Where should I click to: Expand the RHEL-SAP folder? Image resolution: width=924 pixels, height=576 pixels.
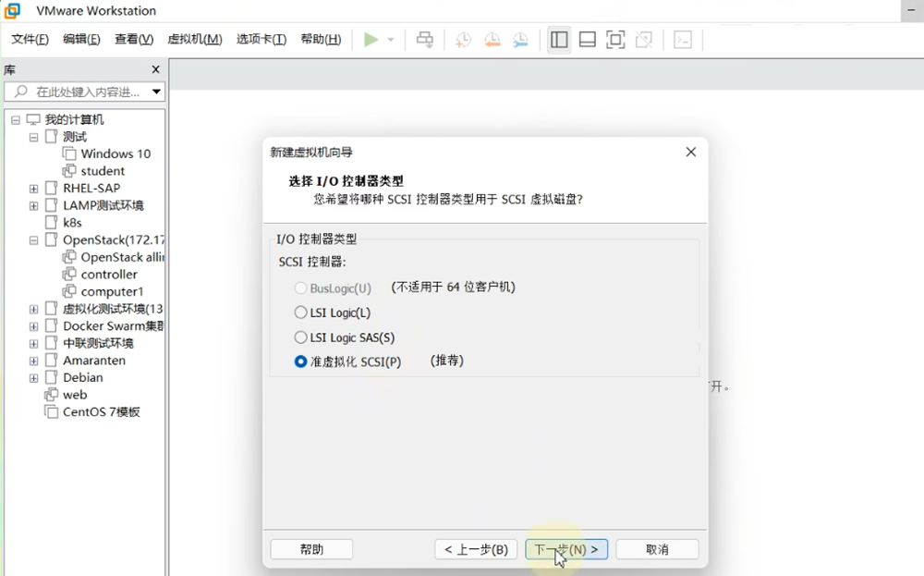33,189
